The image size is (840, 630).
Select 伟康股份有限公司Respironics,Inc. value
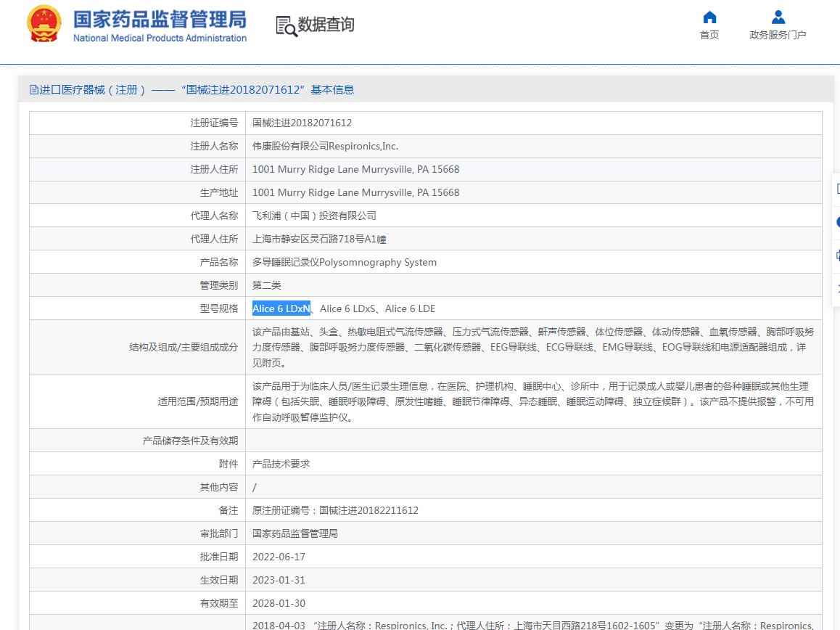[325, 146]
